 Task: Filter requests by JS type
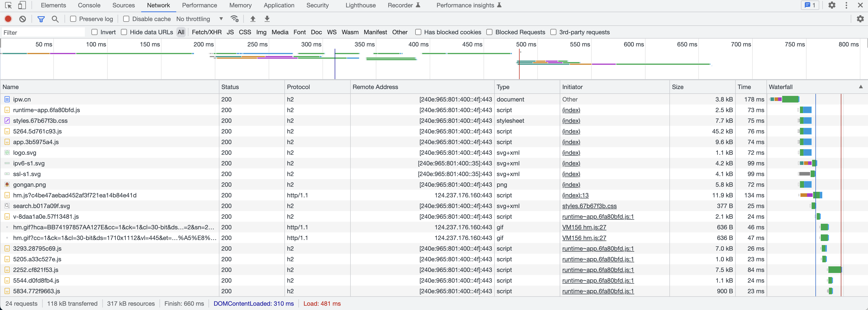click(x=230, y=32)
